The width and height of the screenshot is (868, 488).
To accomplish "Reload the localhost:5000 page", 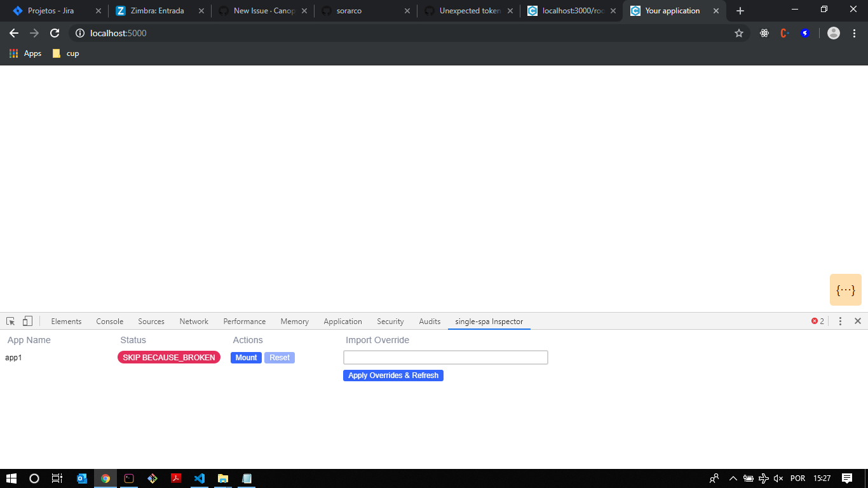I will 54,33.
